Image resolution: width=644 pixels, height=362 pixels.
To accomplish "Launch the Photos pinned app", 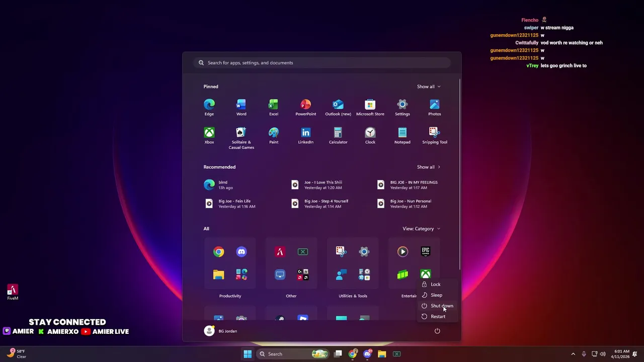I will (435, 107).
